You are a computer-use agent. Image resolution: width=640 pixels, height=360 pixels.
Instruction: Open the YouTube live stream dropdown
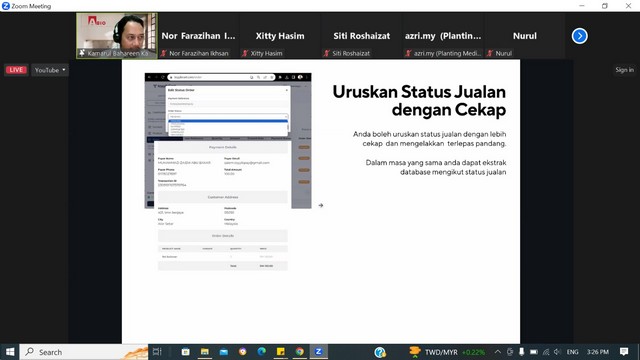[50, 70]
